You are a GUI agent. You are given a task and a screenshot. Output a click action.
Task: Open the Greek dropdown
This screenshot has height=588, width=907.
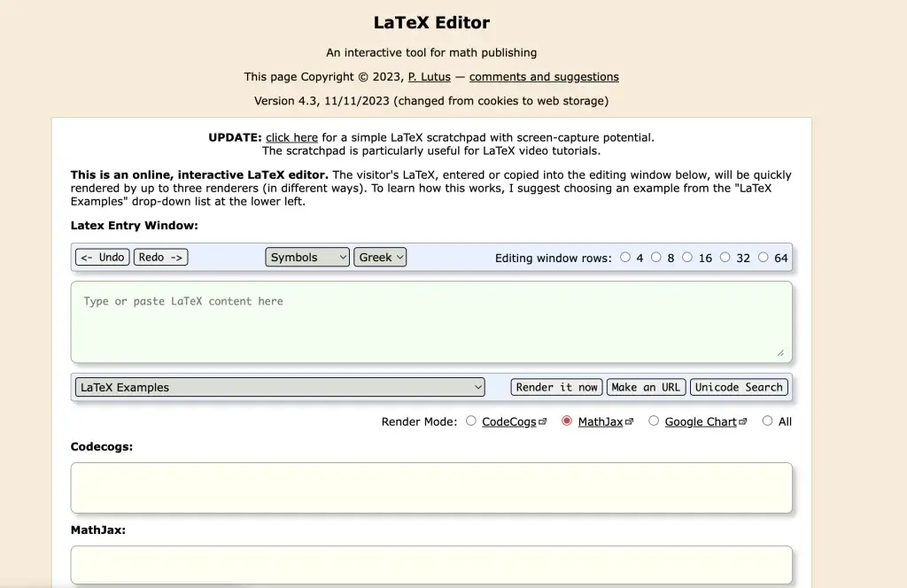click(x=380, y=257)
